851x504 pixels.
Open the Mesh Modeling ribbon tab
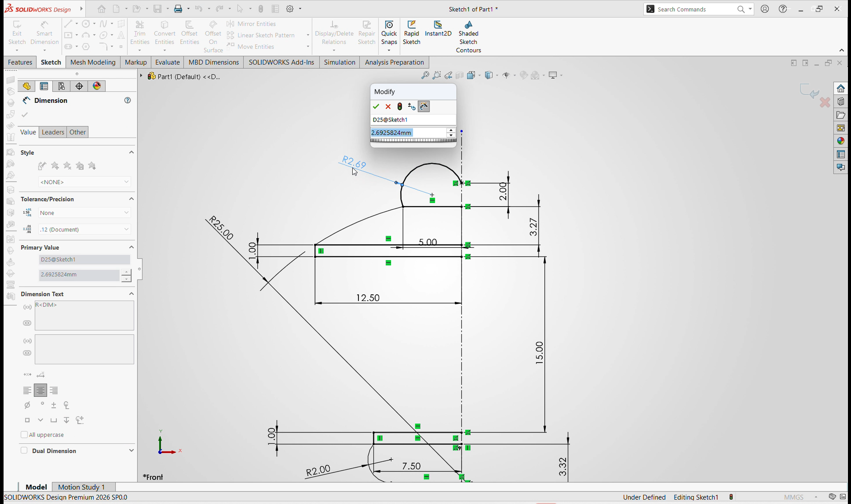pos(93,63)
